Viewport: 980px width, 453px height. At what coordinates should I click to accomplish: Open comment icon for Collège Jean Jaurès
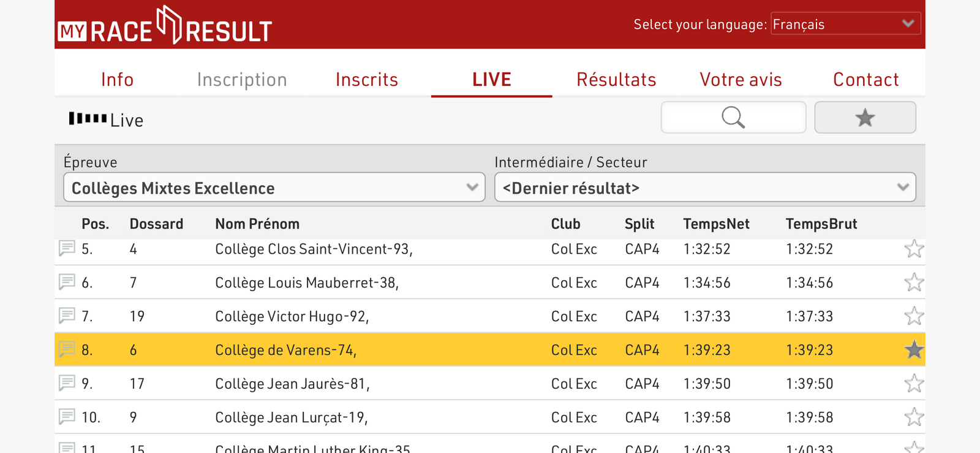tap(67, 383)
